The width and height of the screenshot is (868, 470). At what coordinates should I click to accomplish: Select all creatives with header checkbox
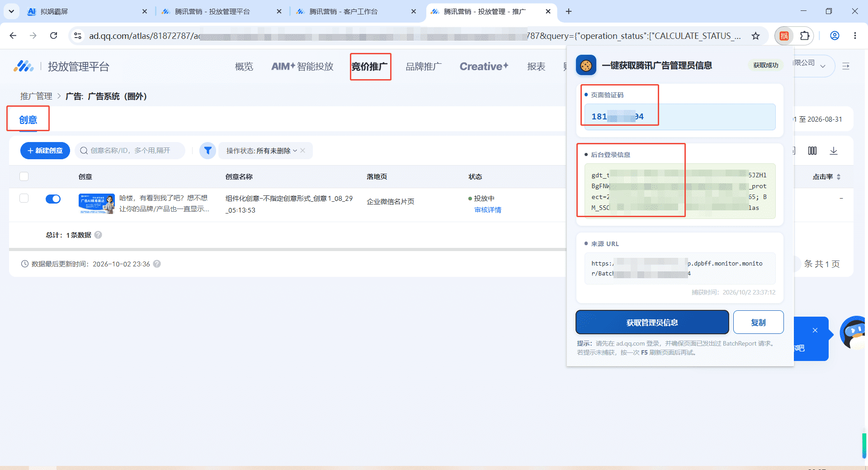24,176
